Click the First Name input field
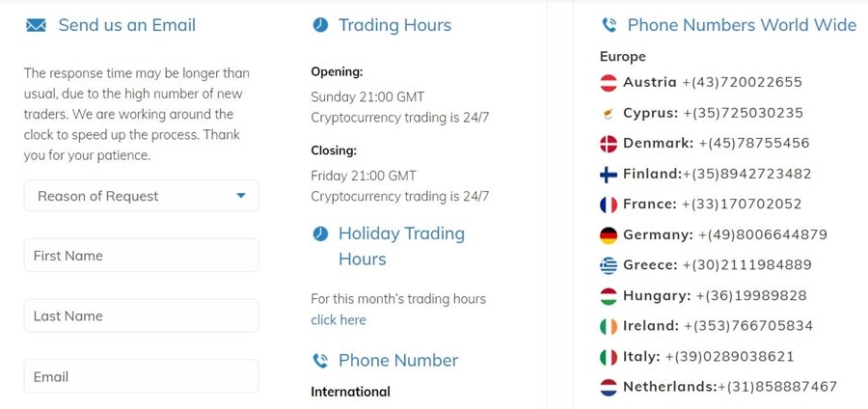 pyautogui.click(x=141, y=256)
